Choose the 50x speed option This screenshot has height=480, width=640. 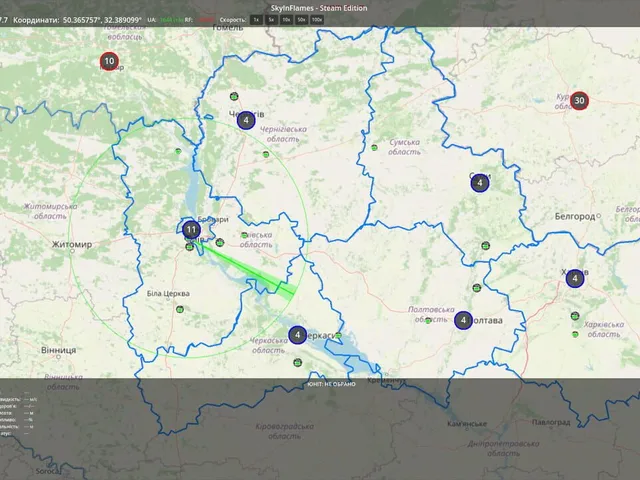pos(302,20)
